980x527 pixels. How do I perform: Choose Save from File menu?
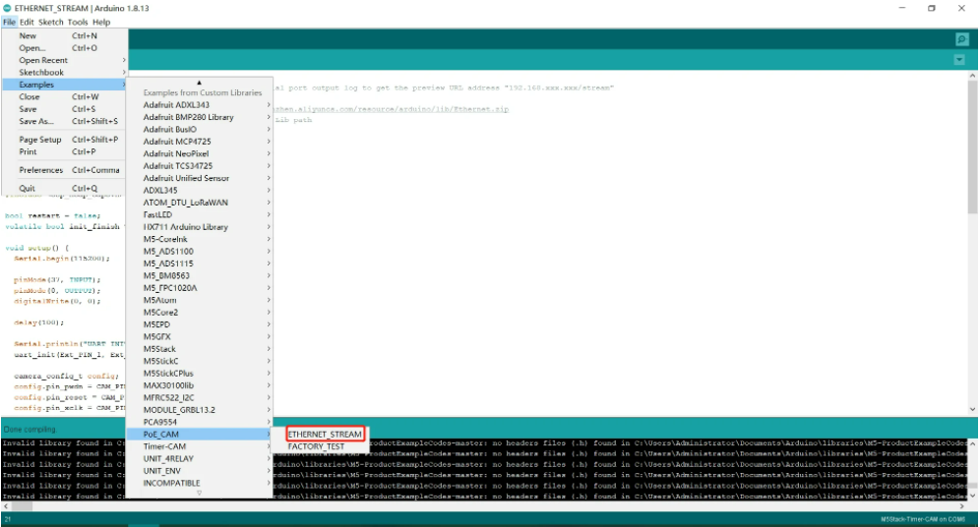point(64,109)
